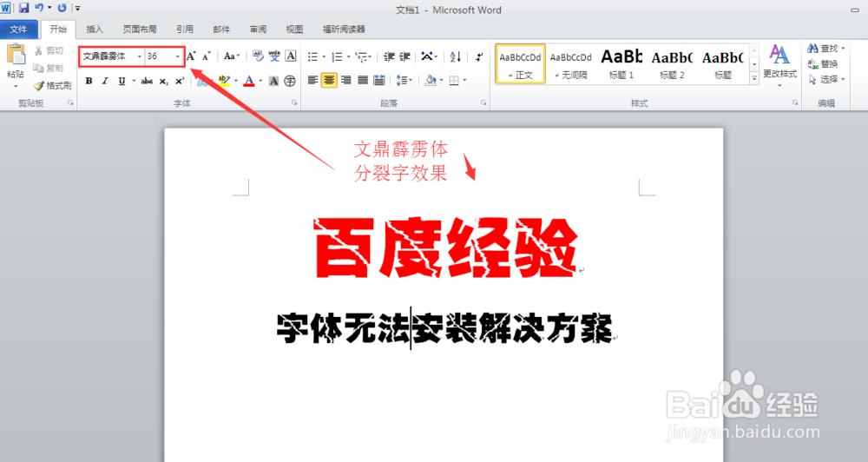Toggle Show/Hide paragraph marks
The height and width of the screenshot is (462, 868).
[x=479, y=56]
